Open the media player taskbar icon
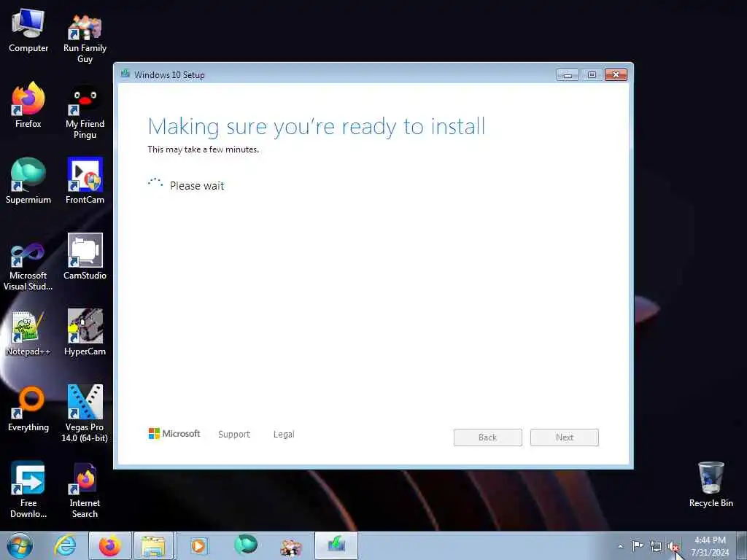The height and width of the screenshot is (560, 747). tap(198, 545)
